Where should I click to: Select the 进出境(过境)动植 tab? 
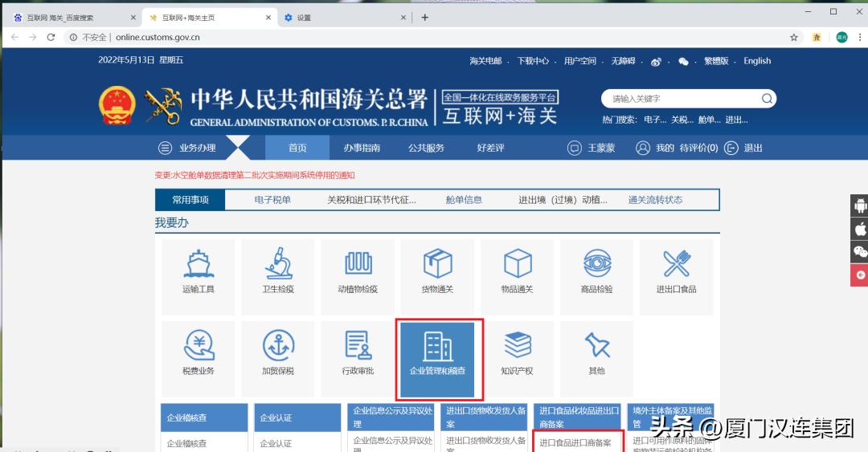[563, 200]
